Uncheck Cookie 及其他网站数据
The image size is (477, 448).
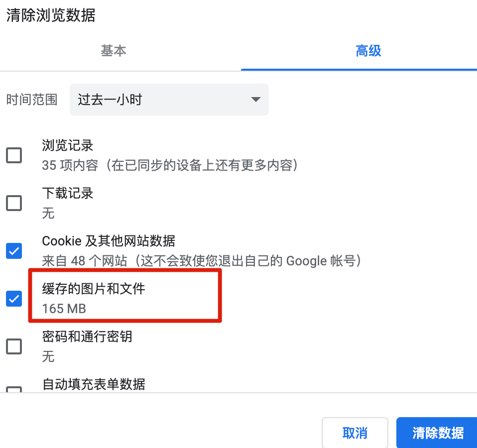pos(14,251)
